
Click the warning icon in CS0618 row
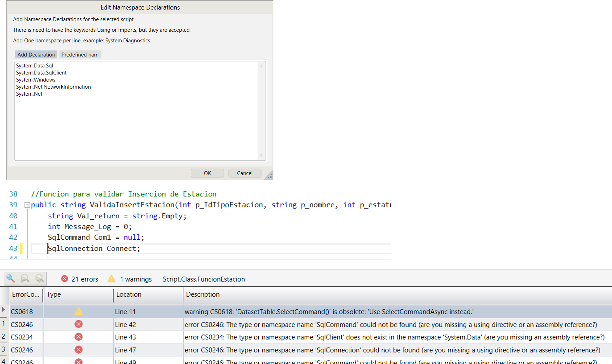click(x=78, y=312)
